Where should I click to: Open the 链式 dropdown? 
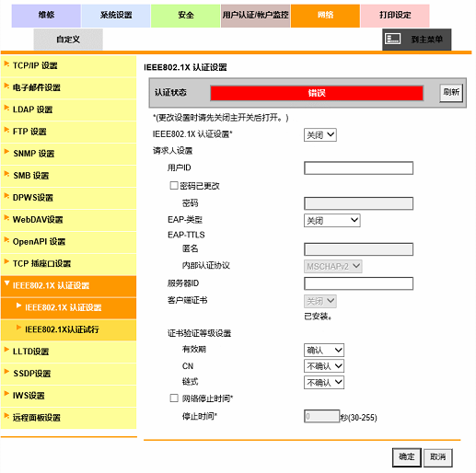[324, 382]
